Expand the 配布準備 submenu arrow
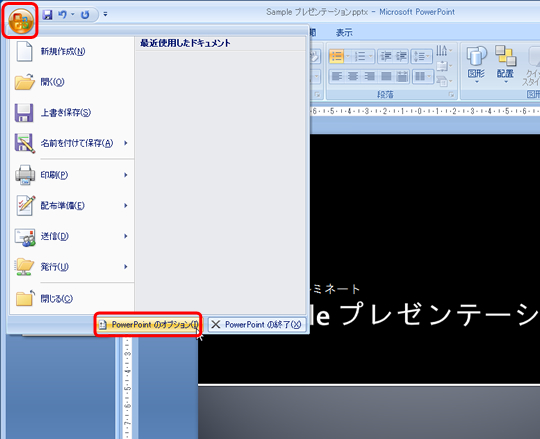 pyautogui.click(x=126, y=206)
